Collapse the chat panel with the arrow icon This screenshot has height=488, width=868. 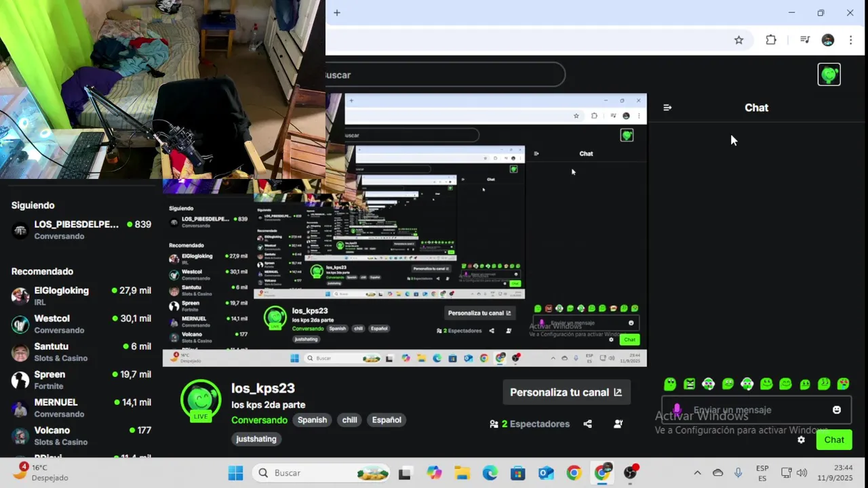pos(667,108)
